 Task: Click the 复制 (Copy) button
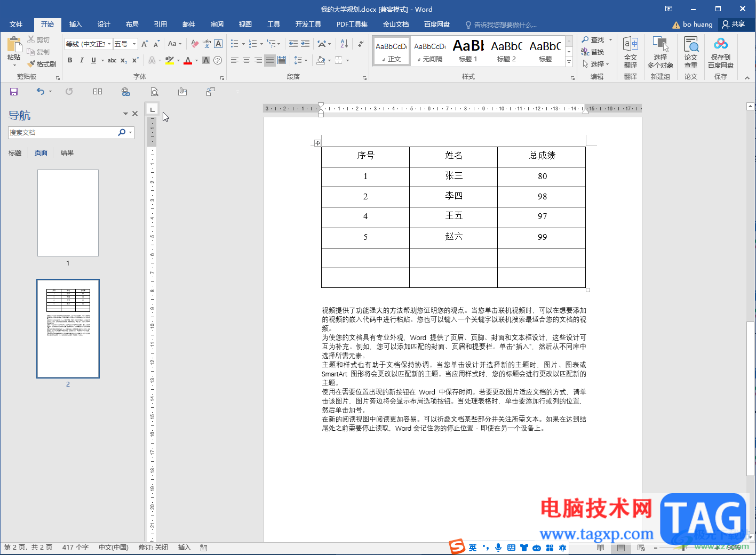coord(38,52)
